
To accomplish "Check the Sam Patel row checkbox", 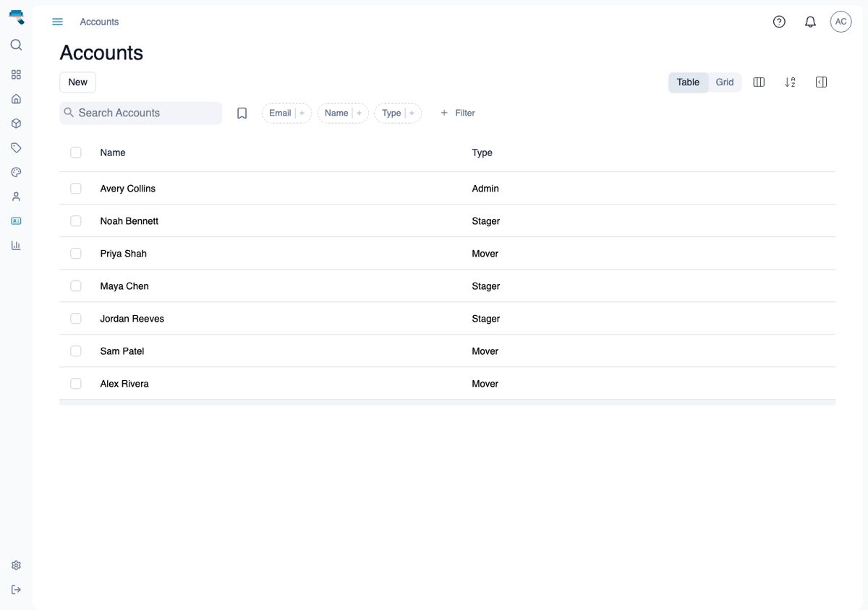I will 76,351.
